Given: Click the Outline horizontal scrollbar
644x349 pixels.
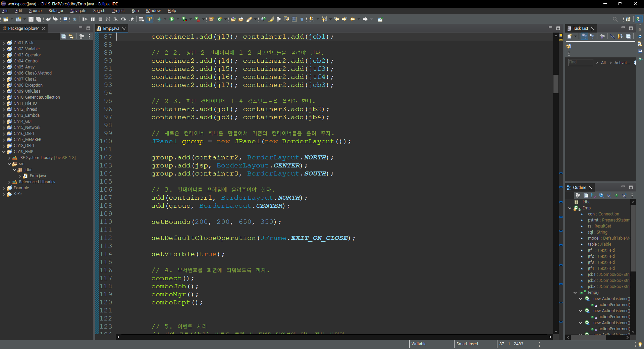Looking at the screenshot, I should pos(598,337).
